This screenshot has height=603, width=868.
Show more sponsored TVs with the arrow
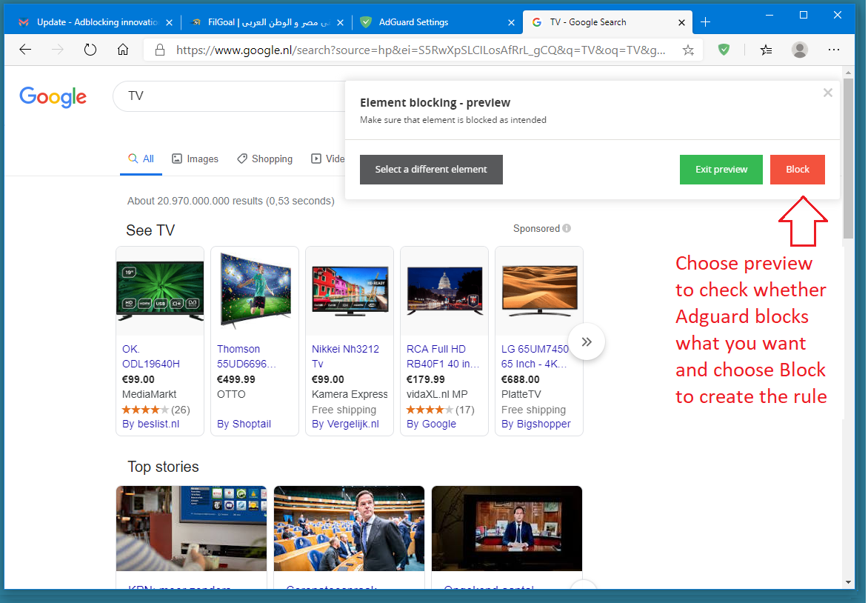point(587,342)
